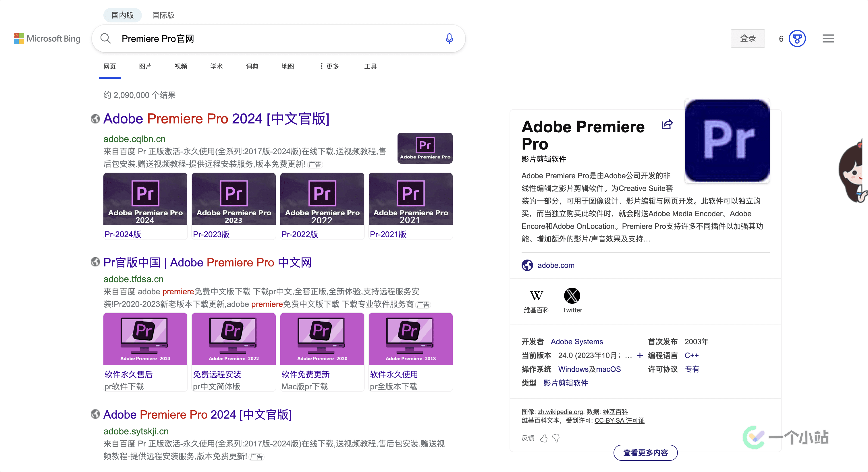Expand 当前版本 details with plus icon
The height and width of the screenshot is (472, 868).
point(640,355)
